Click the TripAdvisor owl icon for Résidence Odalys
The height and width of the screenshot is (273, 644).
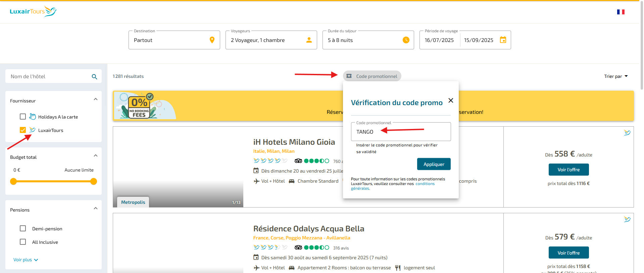point(298,247)
